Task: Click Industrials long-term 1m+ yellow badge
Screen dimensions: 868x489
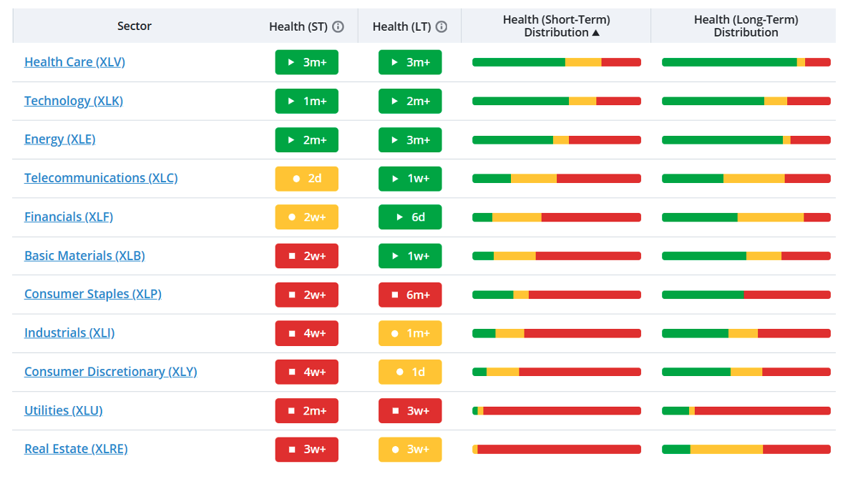Action: [x=410, y=333]
